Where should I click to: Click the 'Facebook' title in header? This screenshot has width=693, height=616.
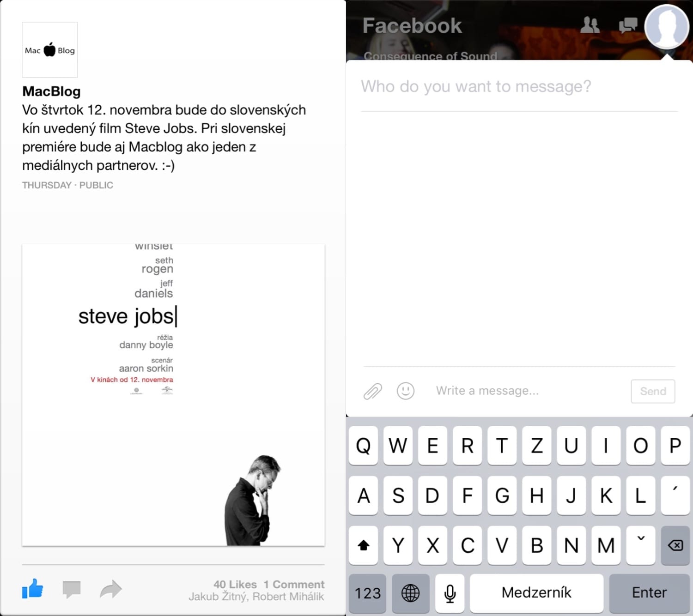[x=412, y=25]
